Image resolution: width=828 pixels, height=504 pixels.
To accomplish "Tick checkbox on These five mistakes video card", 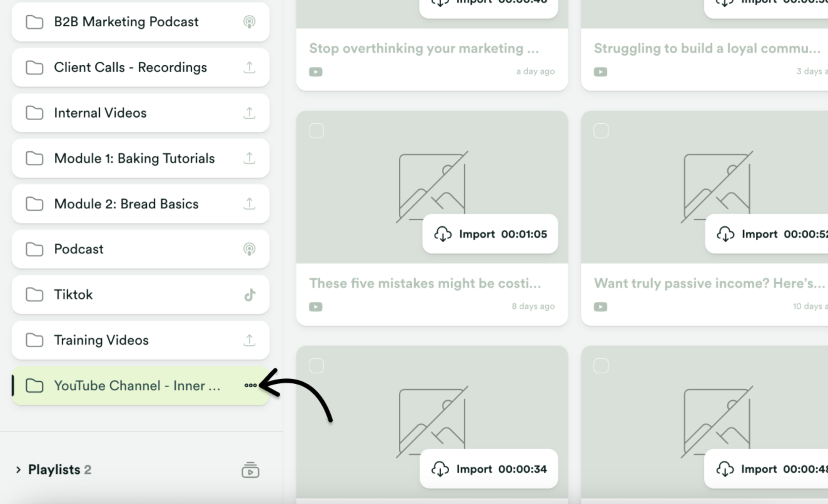I will [316, 131].
